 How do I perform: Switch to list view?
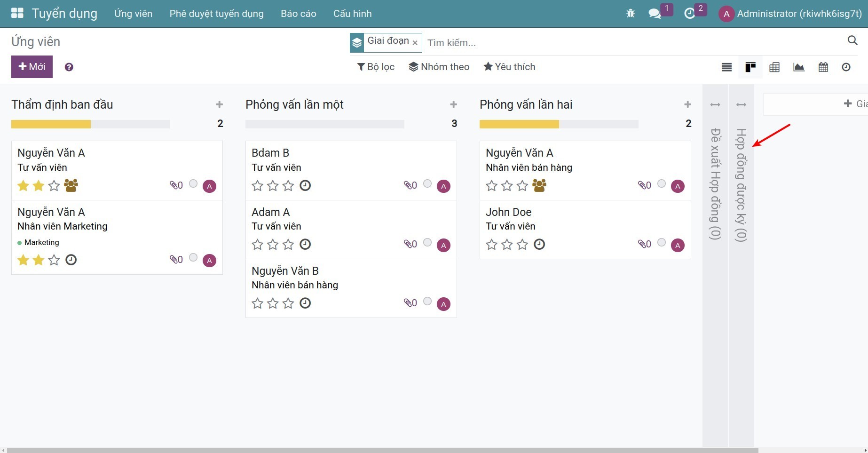[x=726, y=67]
